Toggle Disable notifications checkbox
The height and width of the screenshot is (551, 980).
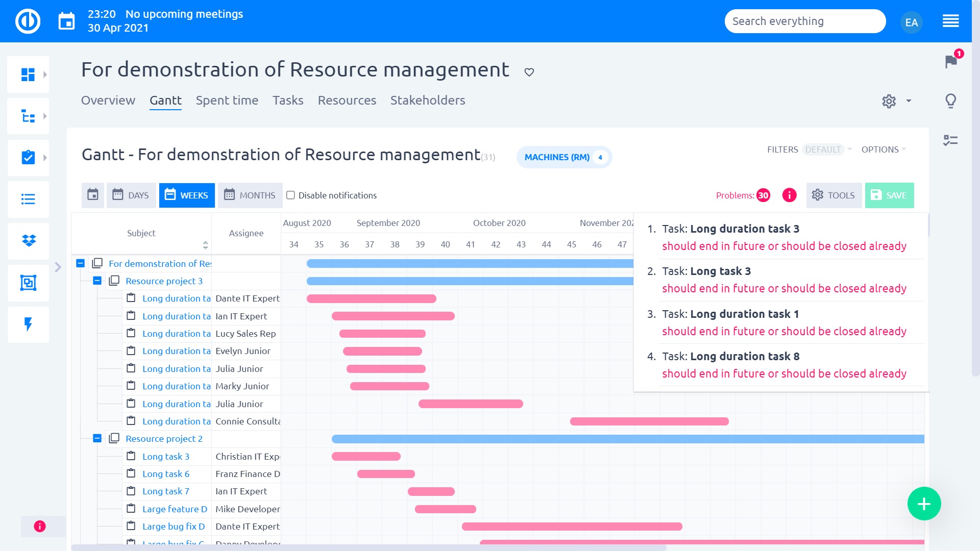tap(290, 195)
